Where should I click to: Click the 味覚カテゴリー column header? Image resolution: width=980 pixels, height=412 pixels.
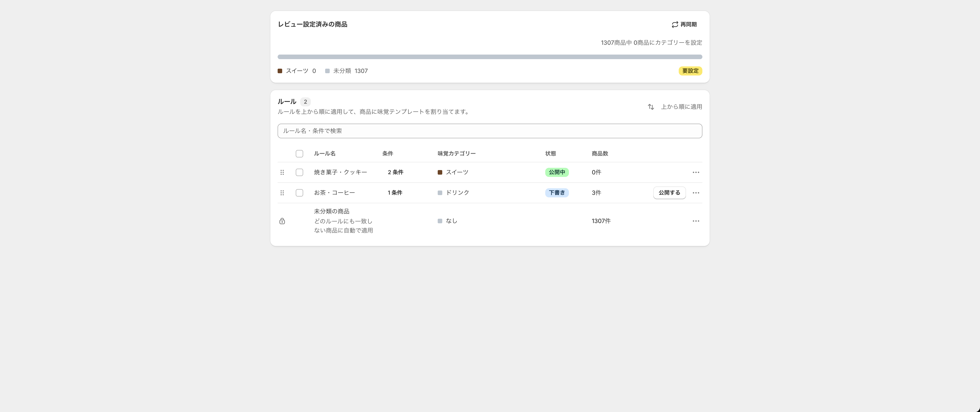tap(457, 154)
